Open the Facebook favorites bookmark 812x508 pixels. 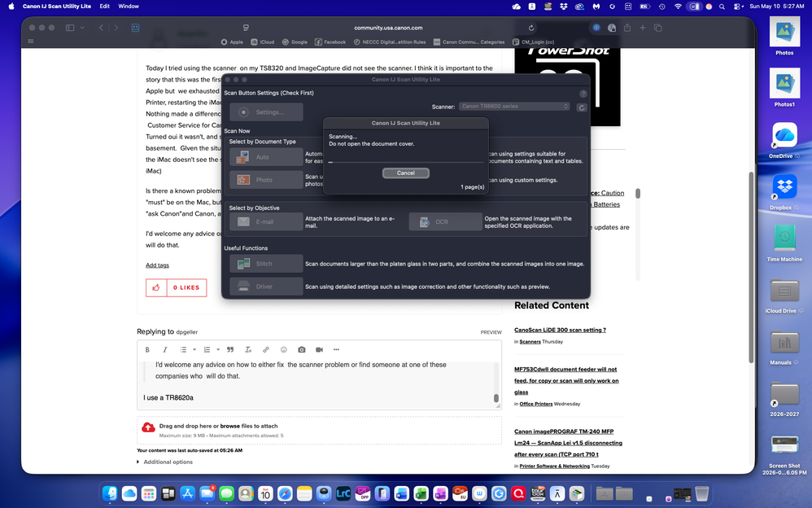coord(330,42)
